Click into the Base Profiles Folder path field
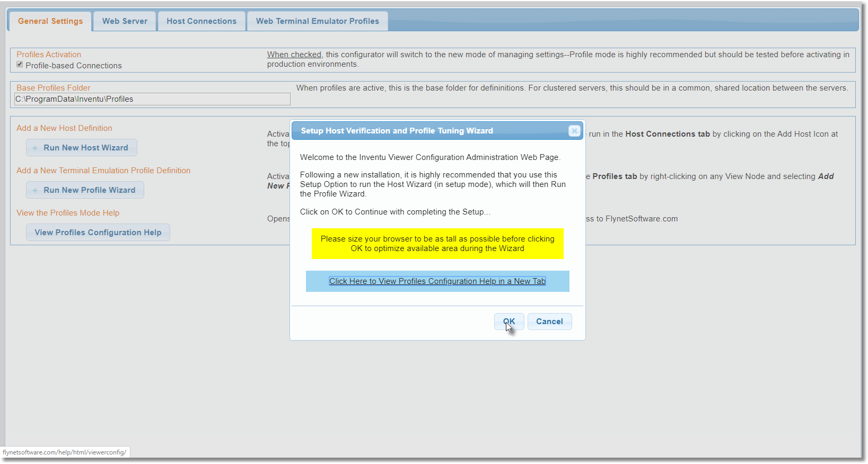Image resolution: width=868 pixels, height=464 pixels. point(152,99)
